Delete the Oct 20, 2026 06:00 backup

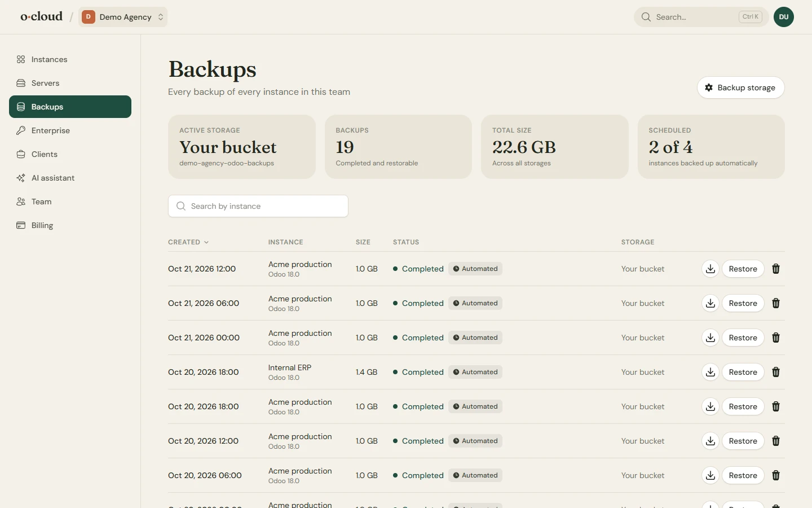coord(776,475)
